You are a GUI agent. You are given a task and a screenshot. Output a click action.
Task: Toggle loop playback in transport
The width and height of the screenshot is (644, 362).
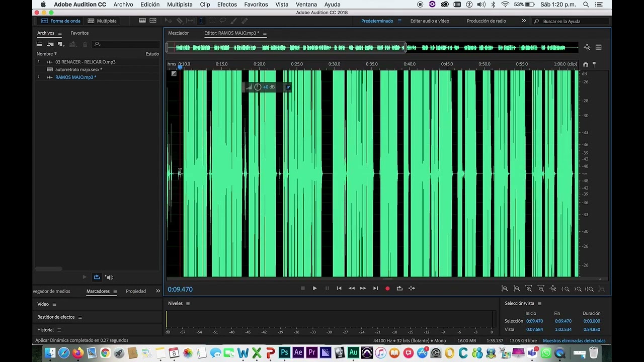(399, 288)
